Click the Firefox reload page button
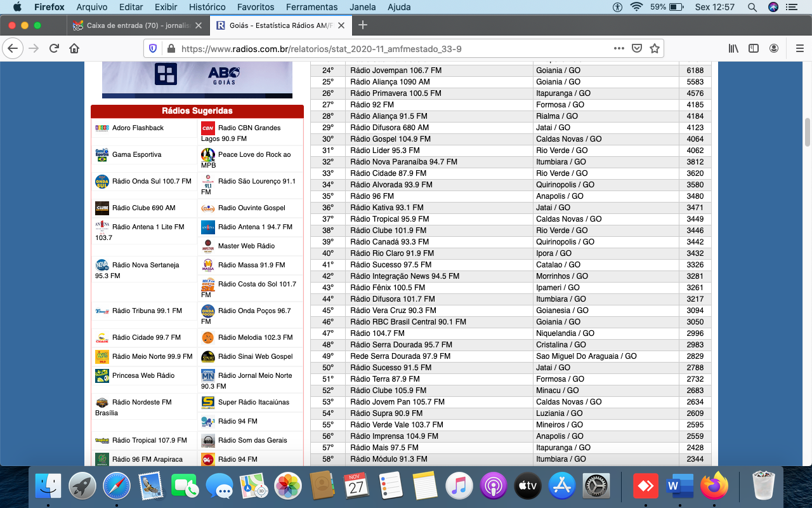The image size is (812, 508). click(55, 48)
